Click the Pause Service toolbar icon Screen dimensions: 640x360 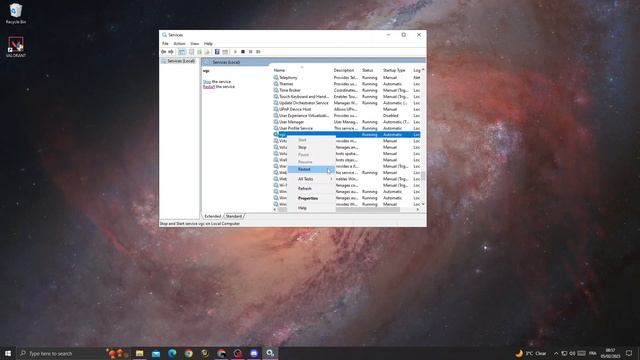251,52
